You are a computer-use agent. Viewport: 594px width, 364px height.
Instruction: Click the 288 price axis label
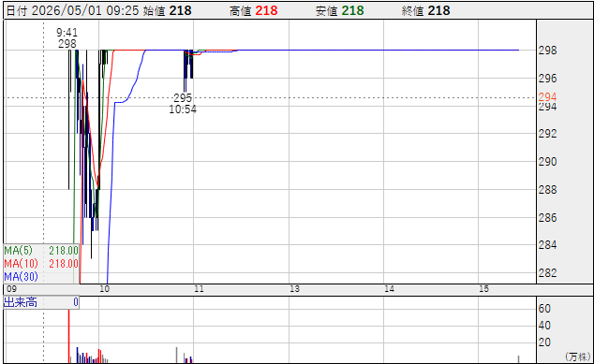click(547, 189)
